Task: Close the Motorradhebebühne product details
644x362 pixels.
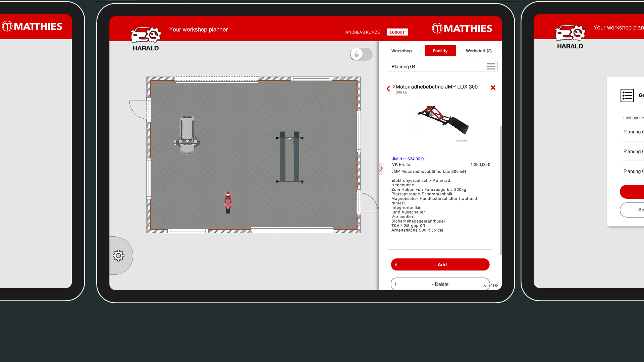Action: pyautogui.click(x=493, y=88)
